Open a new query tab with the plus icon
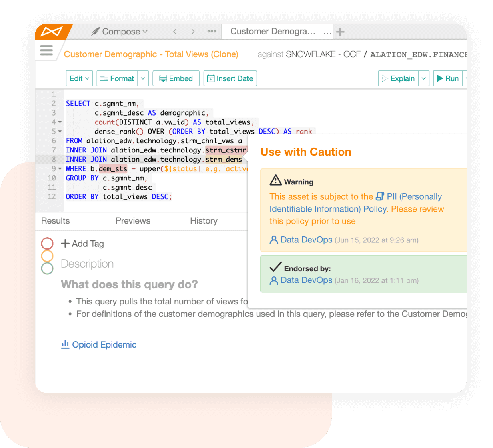The image size is (493, 448). (340, 31)
